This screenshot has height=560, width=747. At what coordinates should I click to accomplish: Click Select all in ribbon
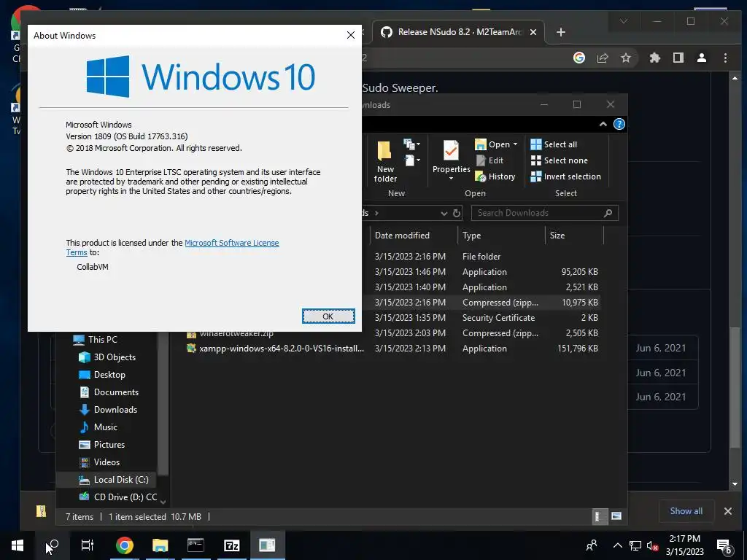(554, 144)
